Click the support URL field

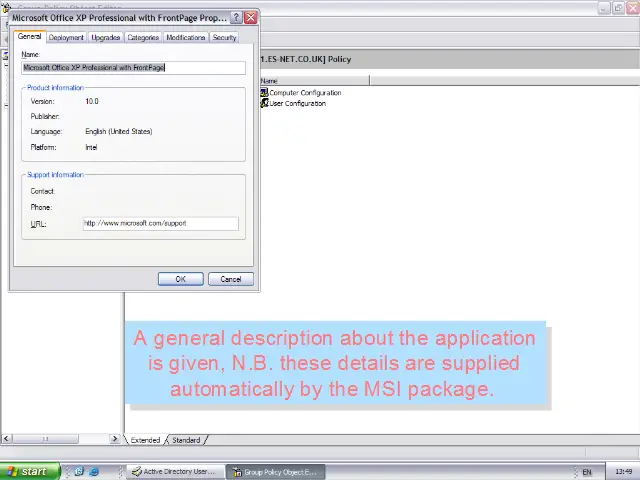pyautogui.click(x=161, y=223)
